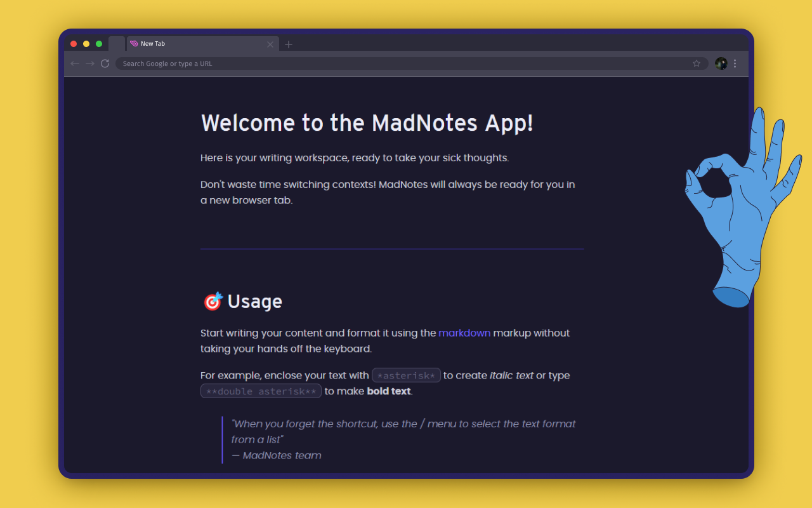Open the three-dot browser menu

click(x=735, y=63)
